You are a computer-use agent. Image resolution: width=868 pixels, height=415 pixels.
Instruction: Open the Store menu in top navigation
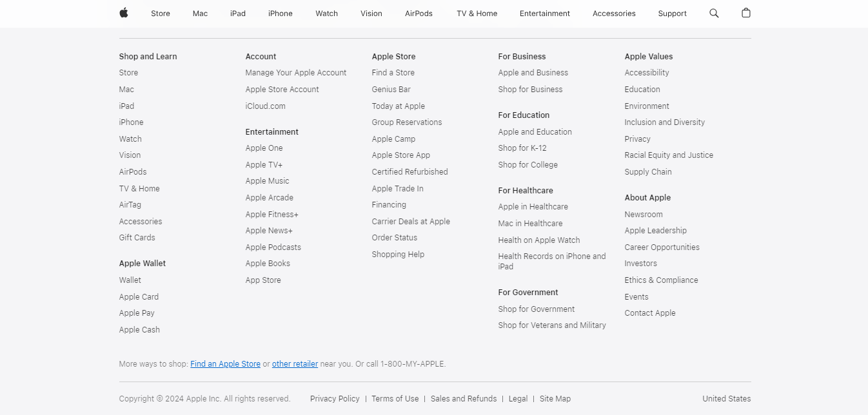coord(161,14)
